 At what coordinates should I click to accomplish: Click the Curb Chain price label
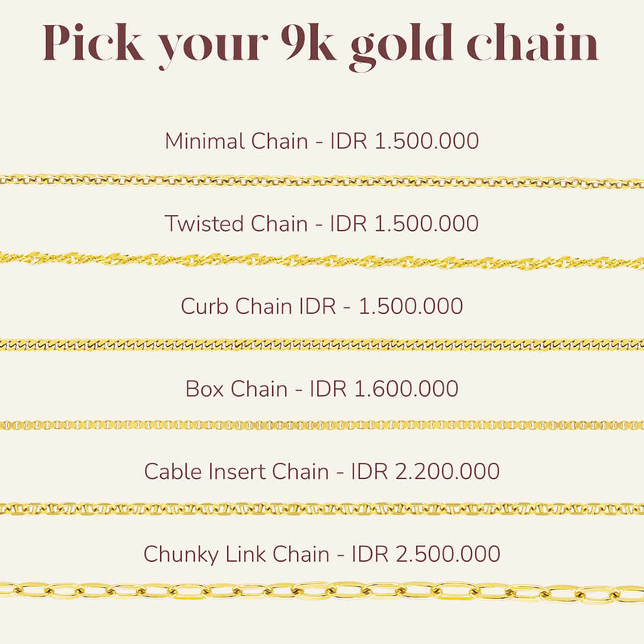(x=321, y=306)
